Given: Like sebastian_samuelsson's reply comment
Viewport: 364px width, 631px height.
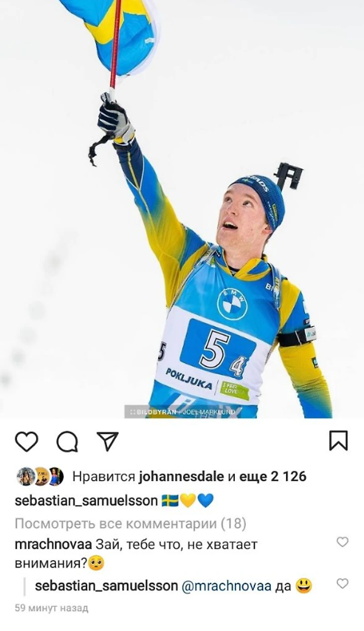Looking at the screenshot, I should pyautogui.click(x=342, y=583).
